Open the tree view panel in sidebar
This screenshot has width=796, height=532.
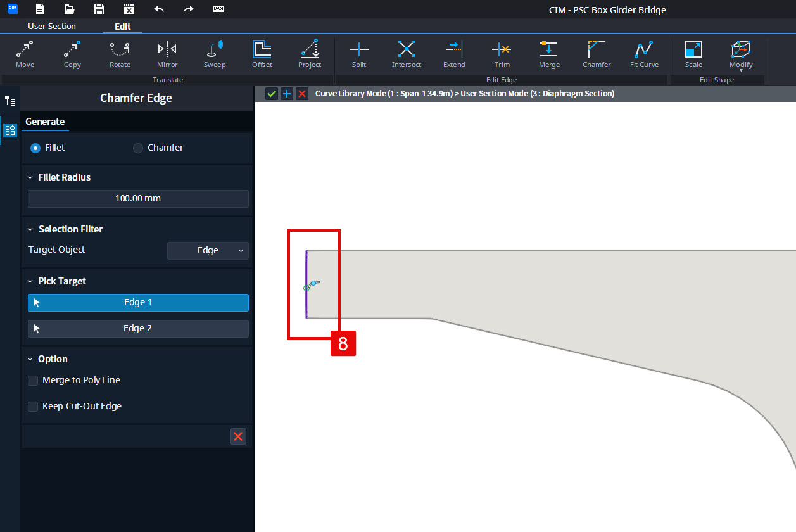[10, 100]
